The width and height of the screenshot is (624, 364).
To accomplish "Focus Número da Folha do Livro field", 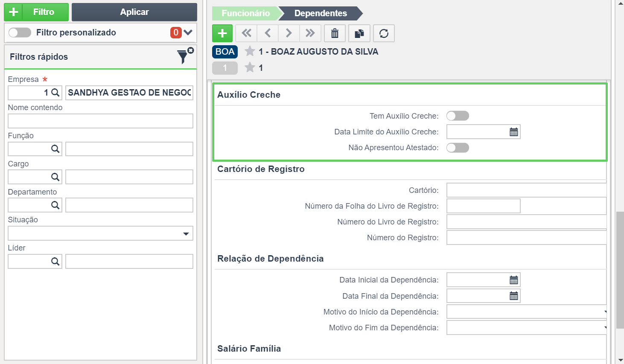I will click(x=484, y=206).
